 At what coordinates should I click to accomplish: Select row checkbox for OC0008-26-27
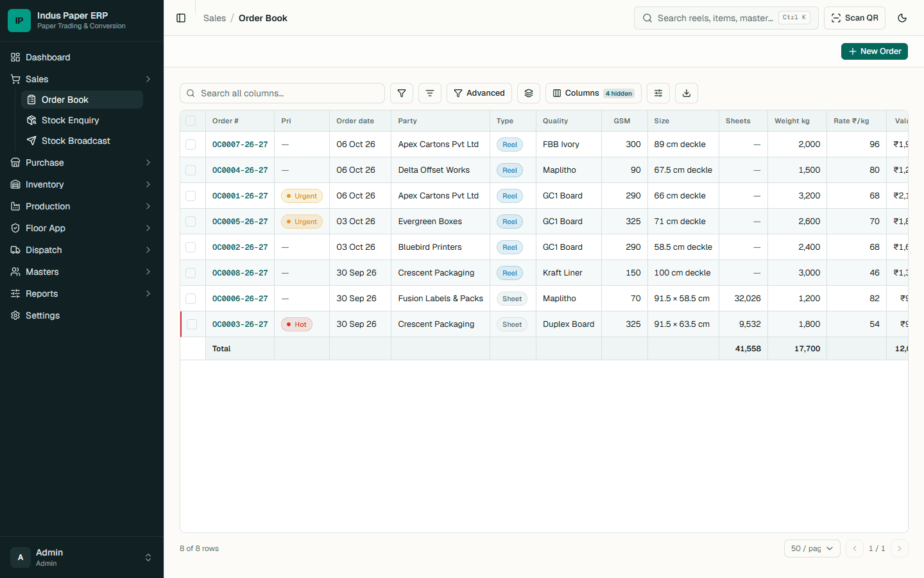click(191, 273)
